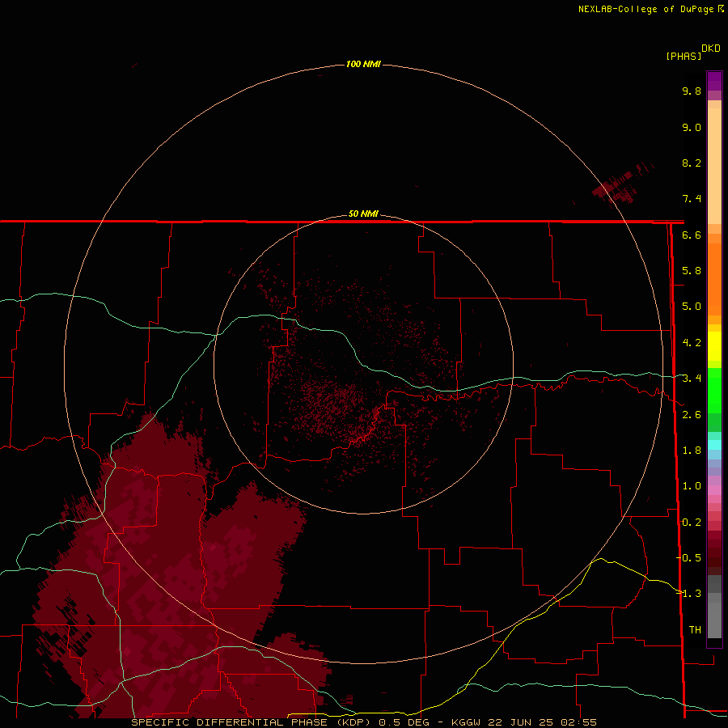Click the 6.6 legend value
This screenshot has width=728, height=728.
point(692,235)
